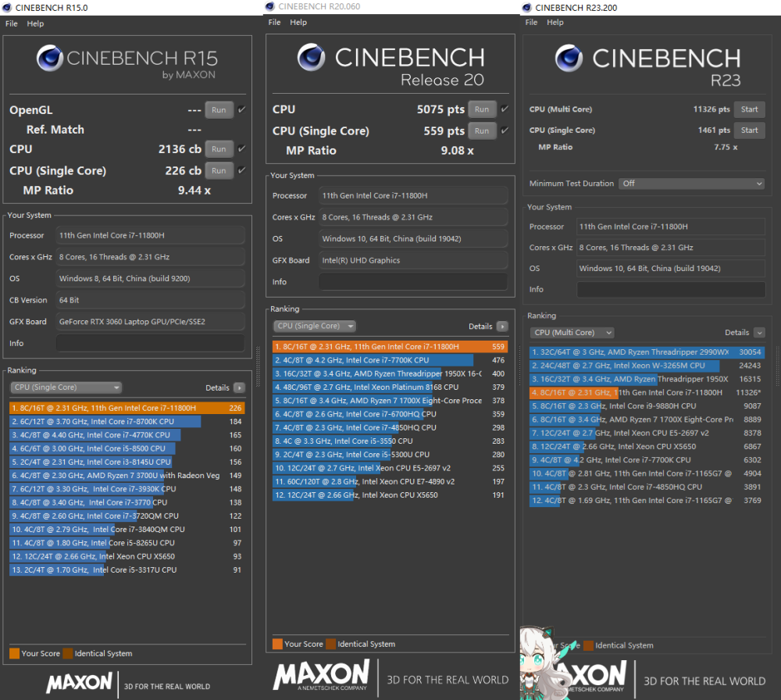Open the R23 ranking CPU (Multi Core) dropdown

[x=572, y=332]
